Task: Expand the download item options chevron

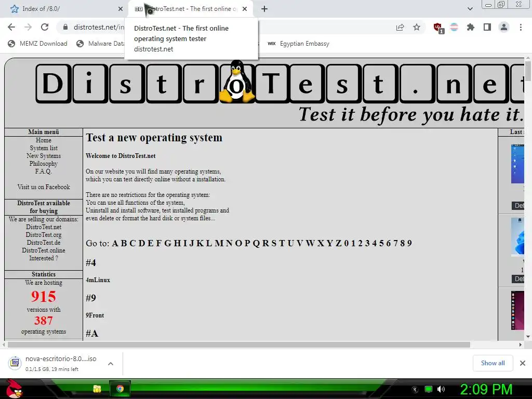Action: tap(111, 364)
